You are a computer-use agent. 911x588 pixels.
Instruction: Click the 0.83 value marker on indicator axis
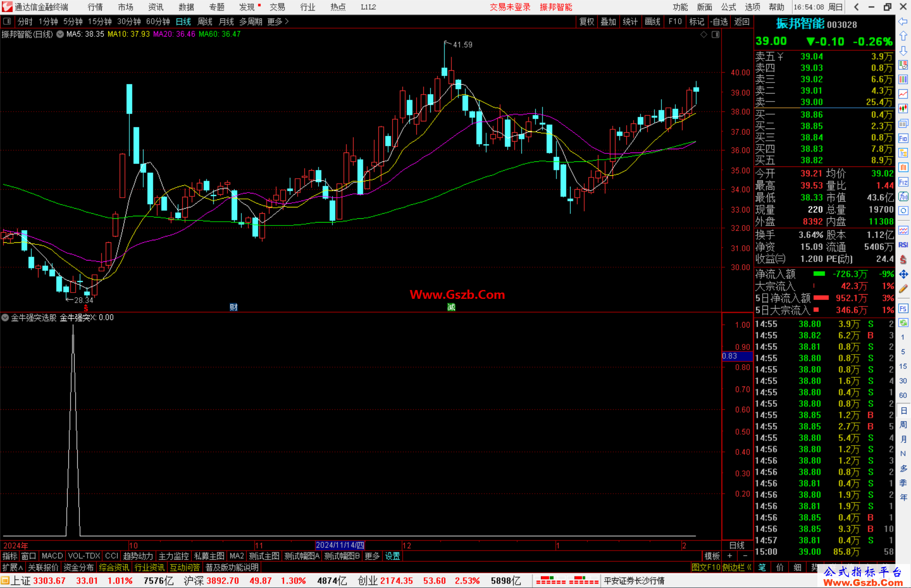(737, 356)
